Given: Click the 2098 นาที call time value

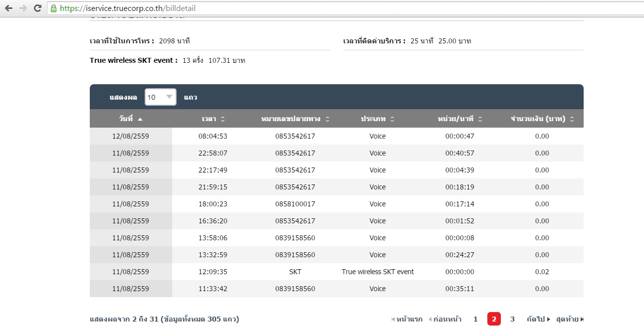Looking at the screenshot, I should pyautogui.click(x=175, y=41).
